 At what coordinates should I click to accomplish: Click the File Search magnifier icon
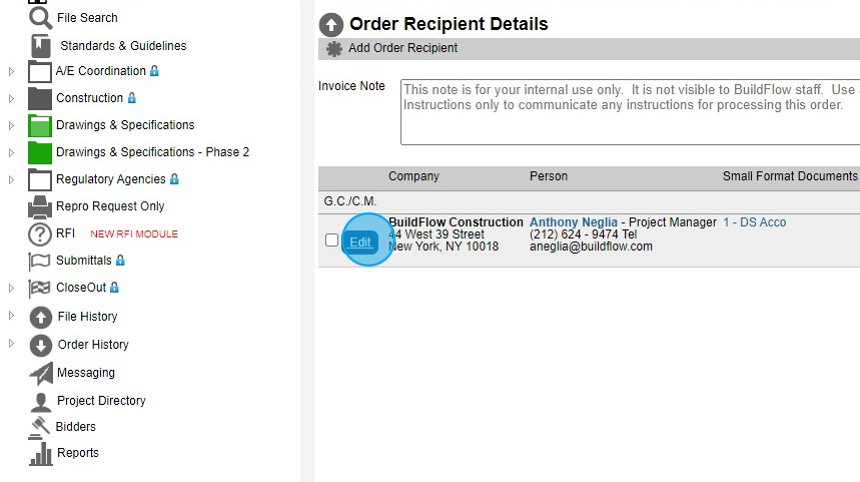coord(40,18)
